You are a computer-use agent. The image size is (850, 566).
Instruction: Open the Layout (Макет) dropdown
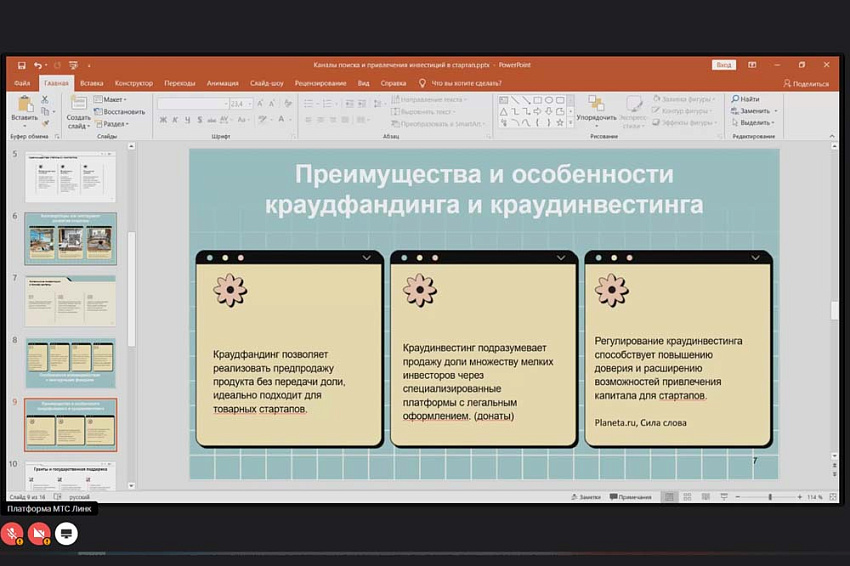112,100
